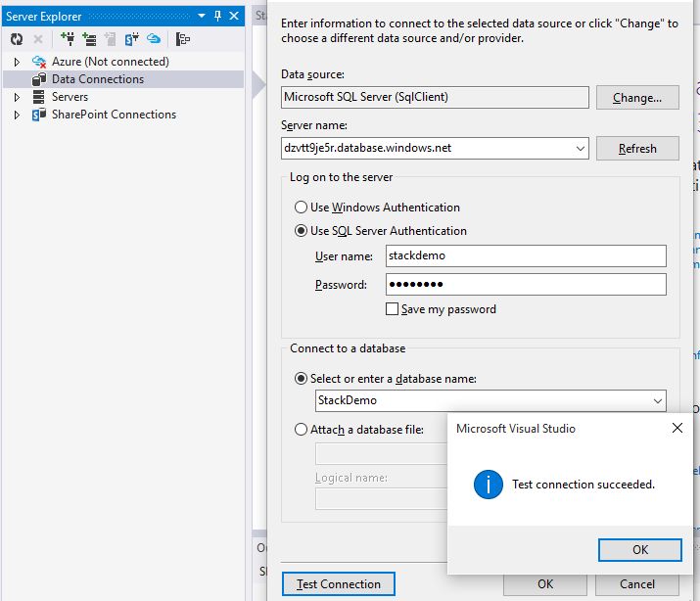Viewport: 700px width, 601px height.
Task: Select Azure (Not connected) tree item
Action: [x=111, y=62]
